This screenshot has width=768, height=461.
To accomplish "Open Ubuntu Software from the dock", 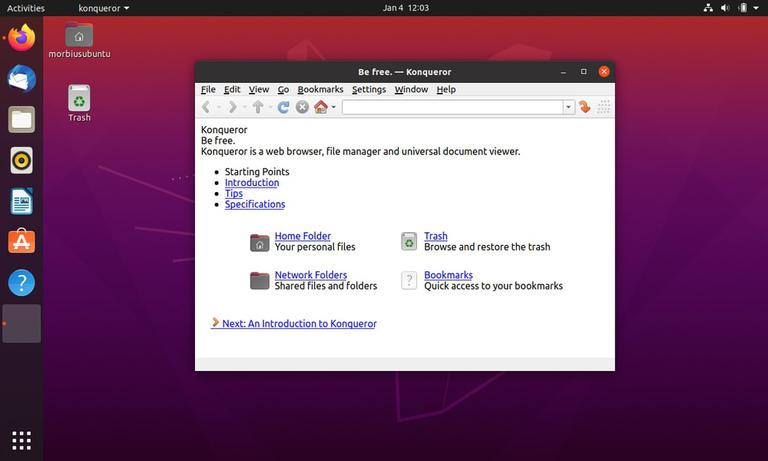I will pyautogui.click(x=22, y=241).
